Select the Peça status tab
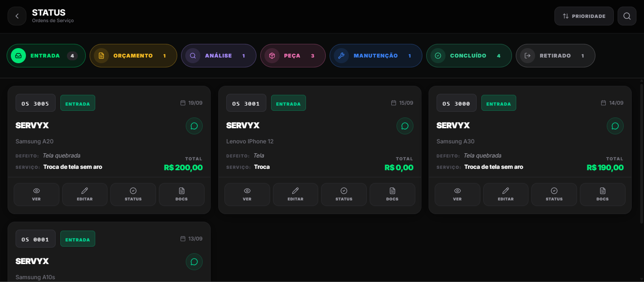This screenshot has width=644, height=282. pyautogui.click(x=293, y=56)
